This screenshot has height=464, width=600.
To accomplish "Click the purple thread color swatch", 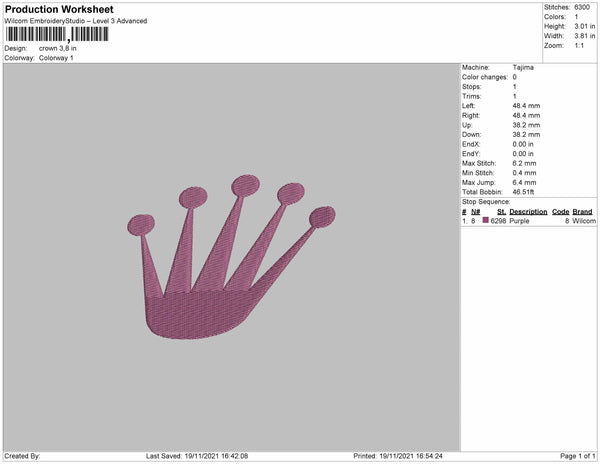I will pos(486,220).
